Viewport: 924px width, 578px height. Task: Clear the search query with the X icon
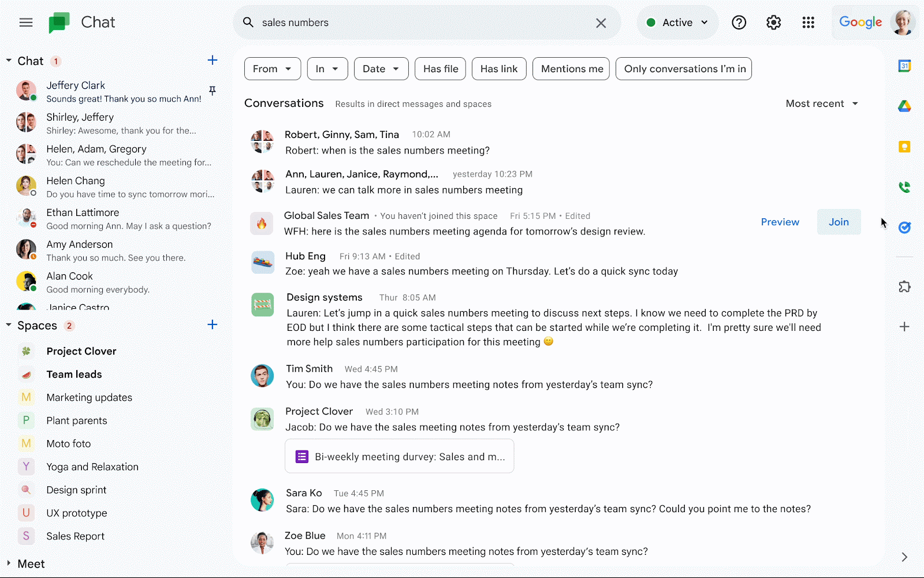click(601, 23)
